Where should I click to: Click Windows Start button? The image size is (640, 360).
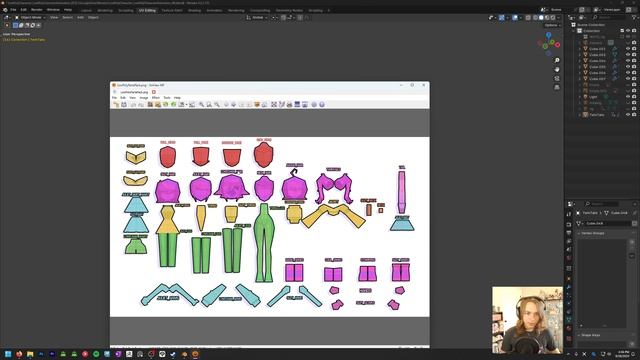(x=8, y=354)
